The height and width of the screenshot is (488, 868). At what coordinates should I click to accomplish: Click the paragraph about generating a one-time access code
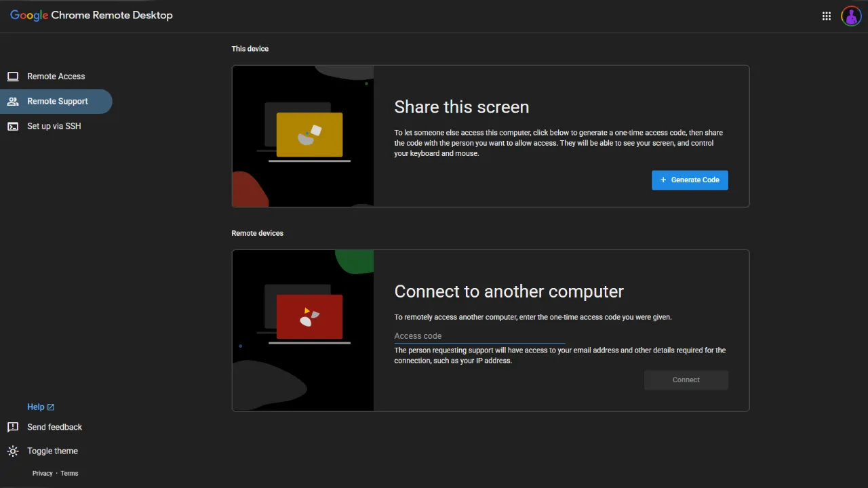click(x=559, y=143)
